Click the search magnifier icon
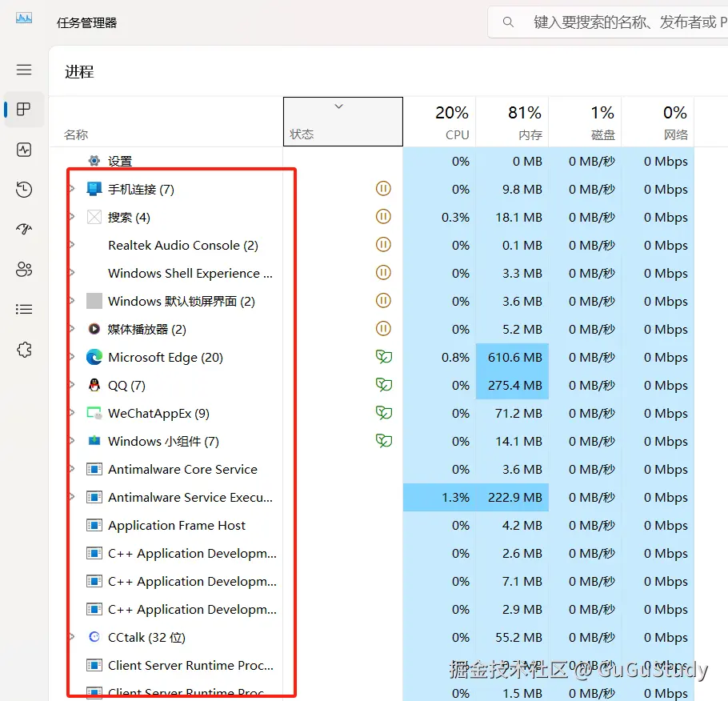 pos(508,22)
